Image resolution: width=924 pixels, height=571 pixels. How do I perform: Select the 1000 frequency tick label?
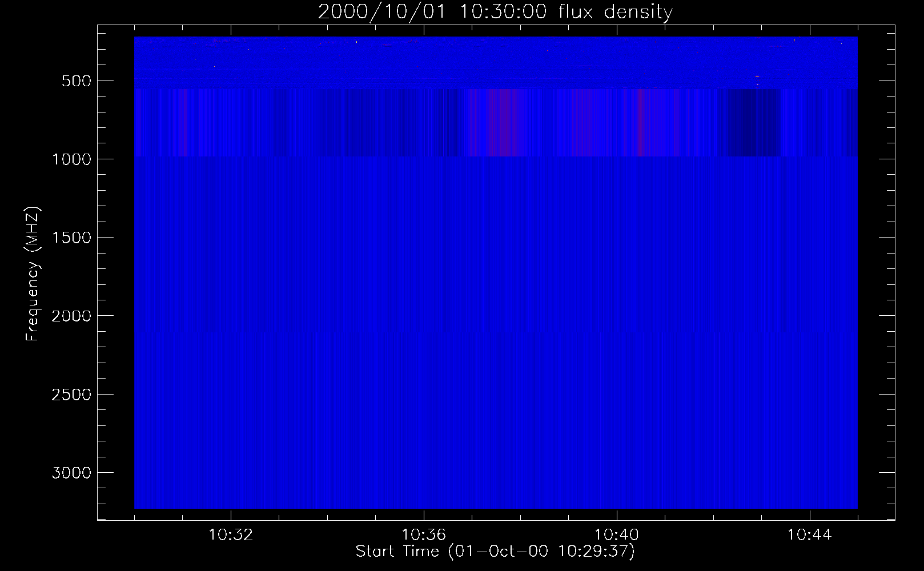pyautogui.click(x=71, y=159)
